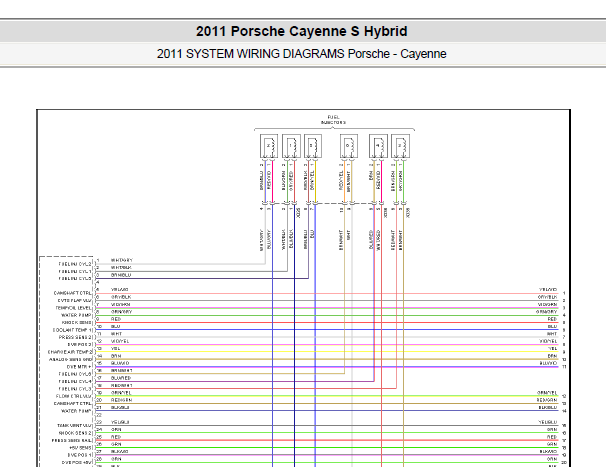Click the left BLU wire label at pin 10
606x467 pixels.
pyautogui.click(x=116, y=326)
